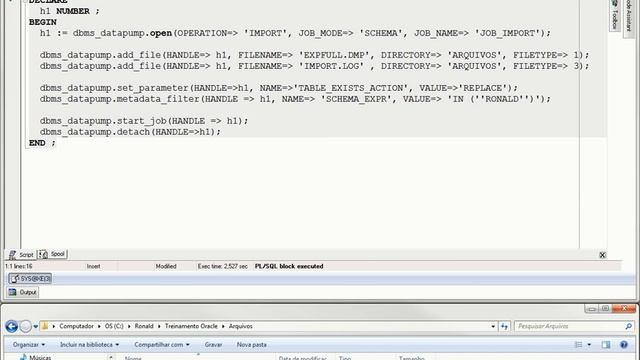Open Explorer help button
Viewport: 640px width, 360px height.
(x=624, y=344)
